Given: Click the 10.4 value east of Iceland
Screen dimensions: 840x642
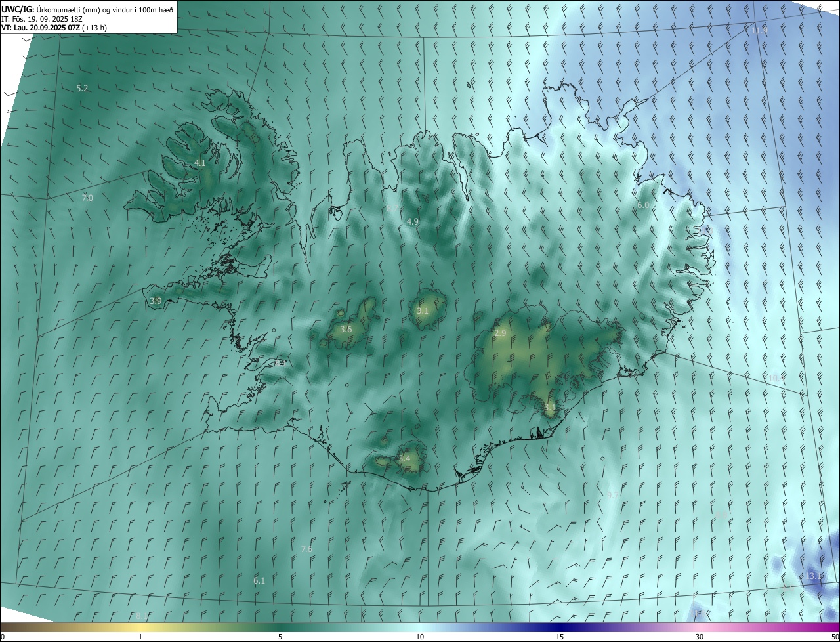Looking at the screenshot, I should coord(777,378).
